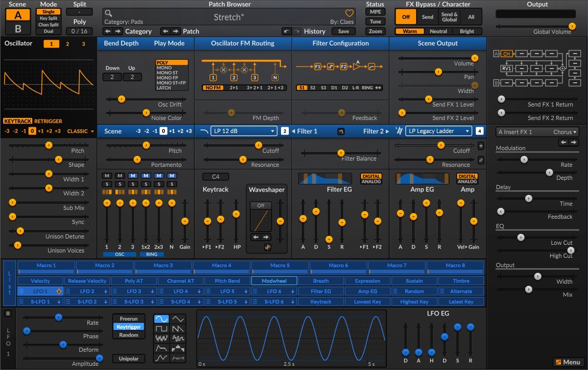Enable Unipolar mode for the LFO
The image size is (588, 370).
point(129,359)
